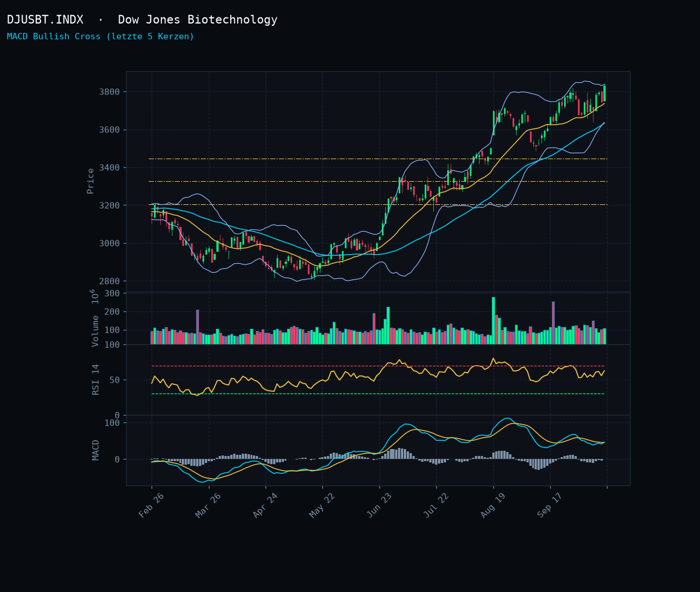This screenshot has width=700, height=592.
Task: Click the Aug 19 date label
Action: [x=493, y=505]
